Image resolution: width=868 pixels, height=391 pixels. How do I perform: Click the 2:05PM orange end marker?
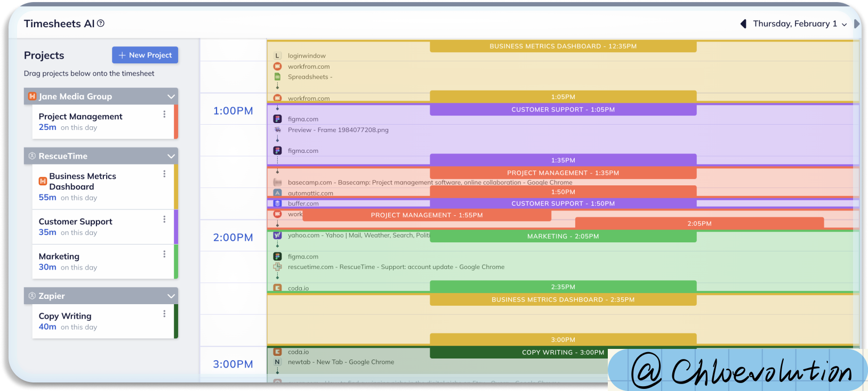700,223
